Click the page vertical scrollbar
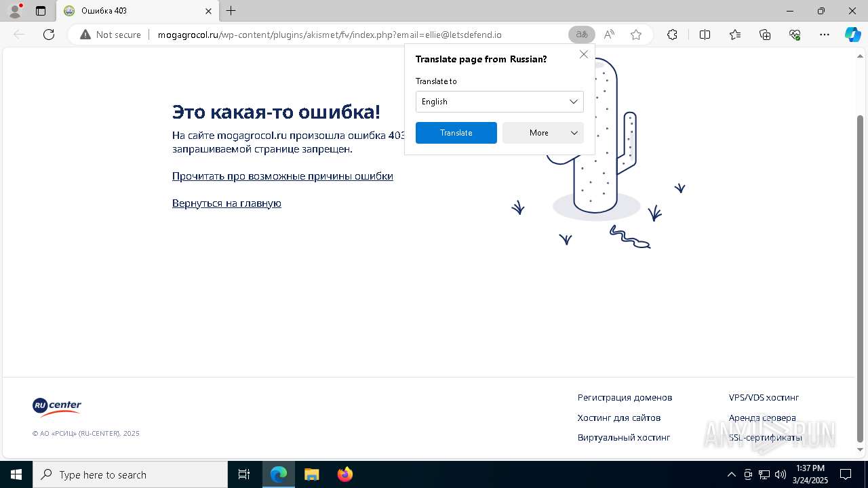 [861, 278]
